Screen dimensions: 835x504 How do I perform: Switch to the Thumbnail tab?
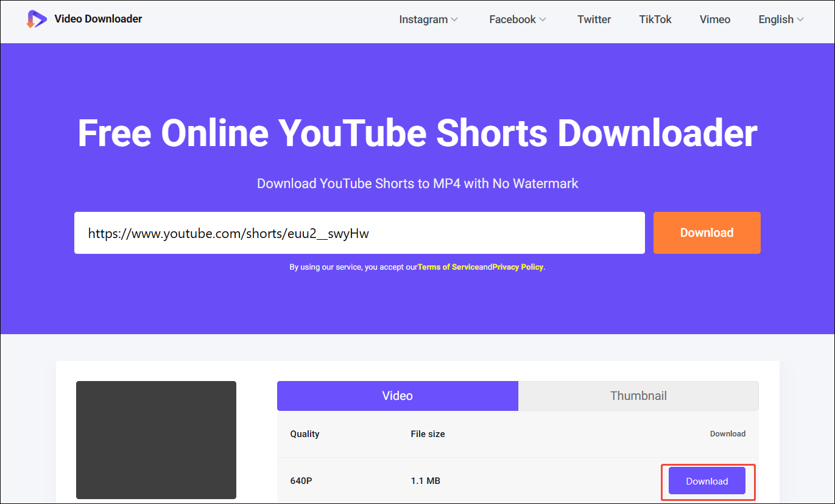click(638, 396)
